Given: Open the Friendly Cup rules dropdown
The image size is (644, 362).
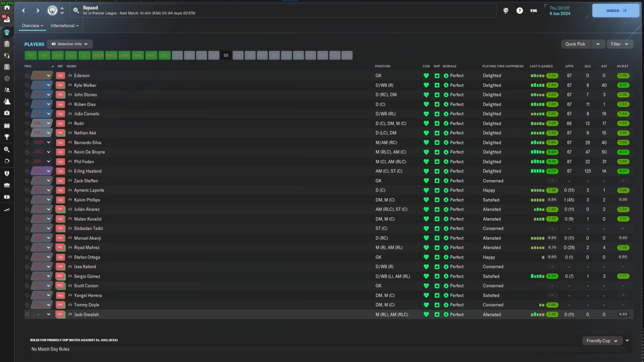Looking at the screenshot, I should click(x=602, y=341).
